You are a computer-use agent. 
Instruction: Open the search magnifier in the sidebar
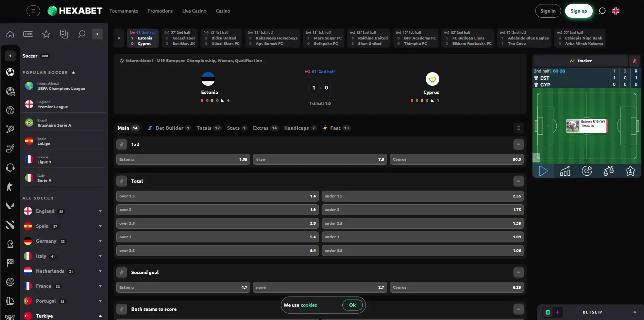[82, 34]
